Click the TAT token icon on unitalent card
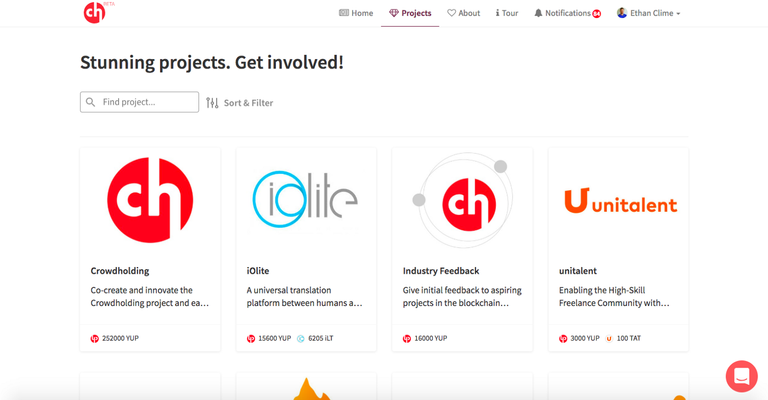 pyautogui.click(x=609, y=338)
